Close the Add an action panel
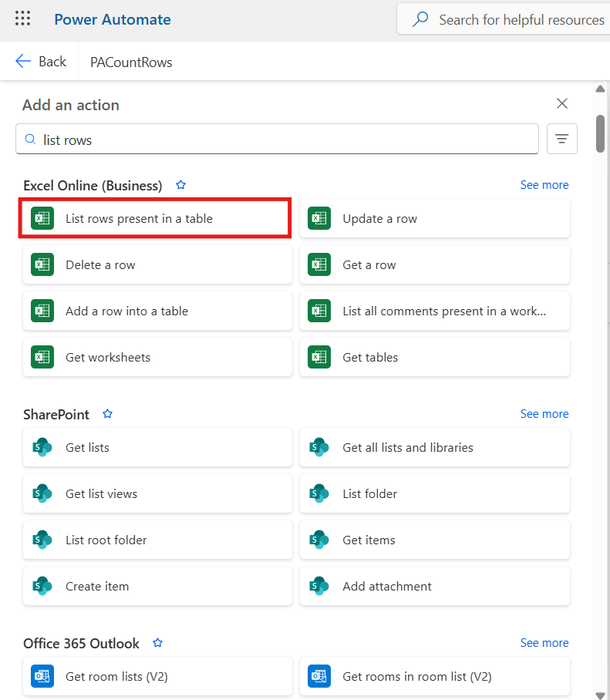The height and width of the screenshot is (700, 610). 562,104
